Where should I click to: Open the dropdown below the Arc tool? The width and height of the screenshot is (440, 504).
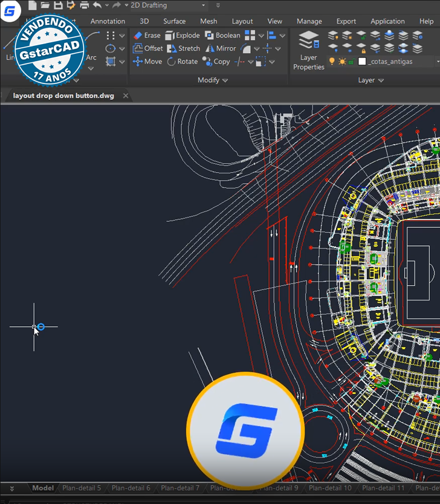point(91,68)
